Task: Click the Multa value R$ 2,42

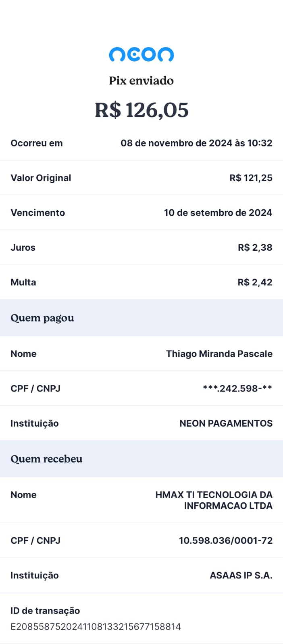Action: (255, 282)
